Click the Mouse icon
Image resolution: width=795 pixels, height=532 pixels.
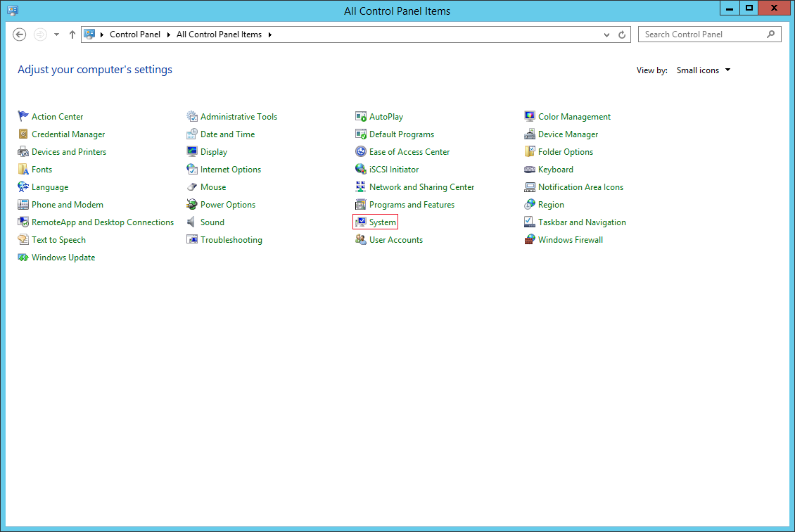pos(191,186)
